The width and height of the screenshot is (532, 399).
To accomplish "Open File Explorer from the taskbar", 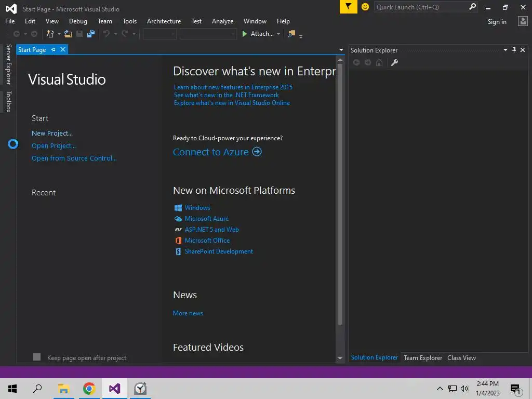I will tap(63, 389).
